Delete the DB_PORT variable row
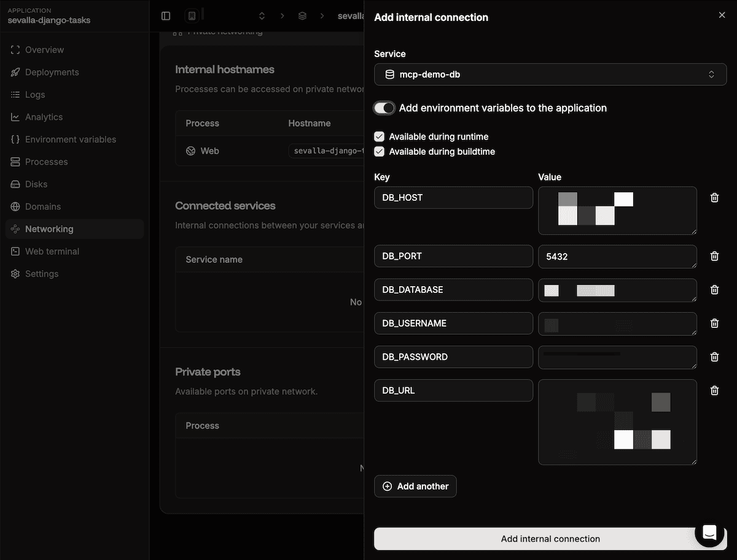The width and height of the screenshot is (737, 560). pos(714,256)
